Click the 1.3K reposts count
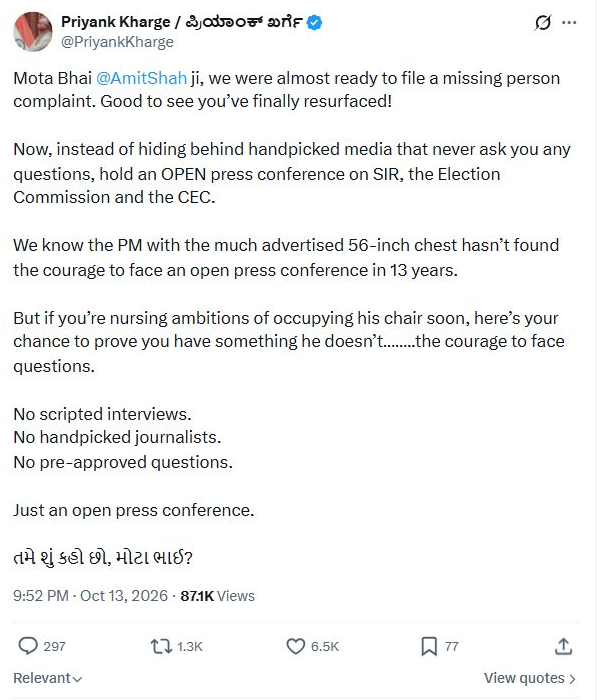This screenshot has width=600, height=700. pyautogui.click(x=190, y=646)
